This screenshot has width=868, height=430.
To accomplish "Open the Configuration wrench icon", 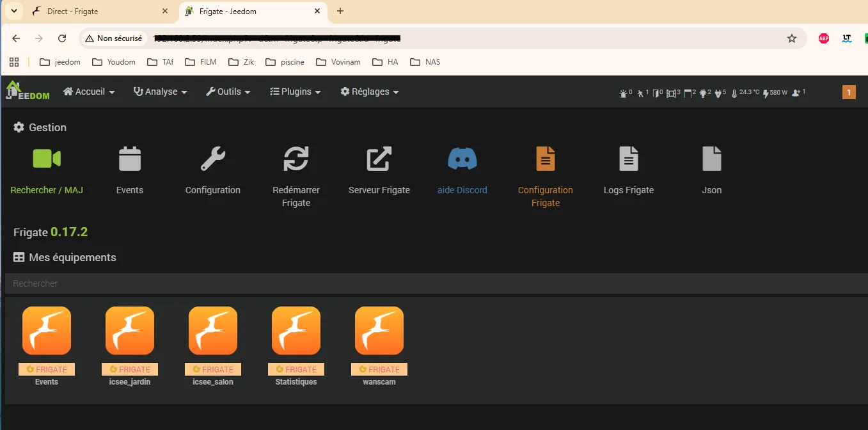I will [x=213, y=159].
